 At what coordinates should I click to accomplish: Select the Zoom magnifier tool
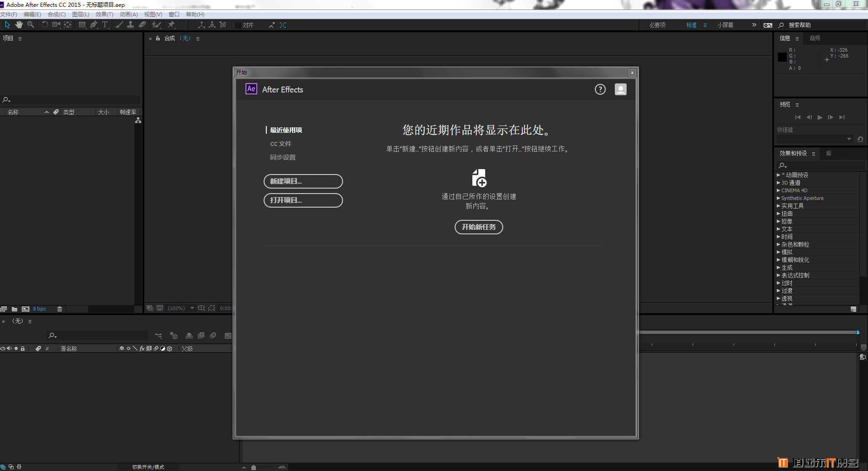pyautogui.click(x=30, y=24)
